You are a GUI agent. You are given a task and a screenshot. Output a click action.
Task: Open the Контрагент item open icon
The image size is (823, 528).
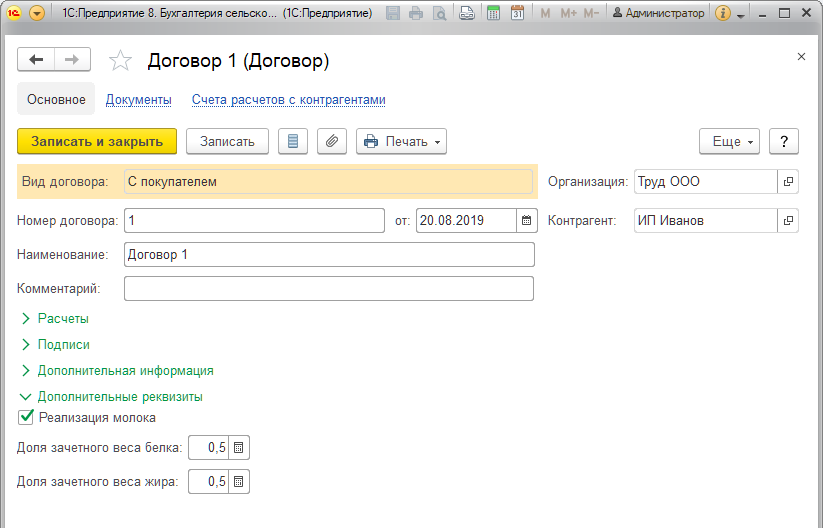point(788,220)
